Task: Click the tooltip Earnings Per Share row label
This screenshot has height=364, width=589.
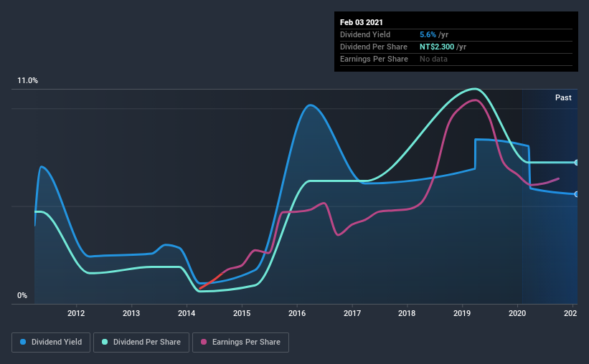Action: click(374, 59)
